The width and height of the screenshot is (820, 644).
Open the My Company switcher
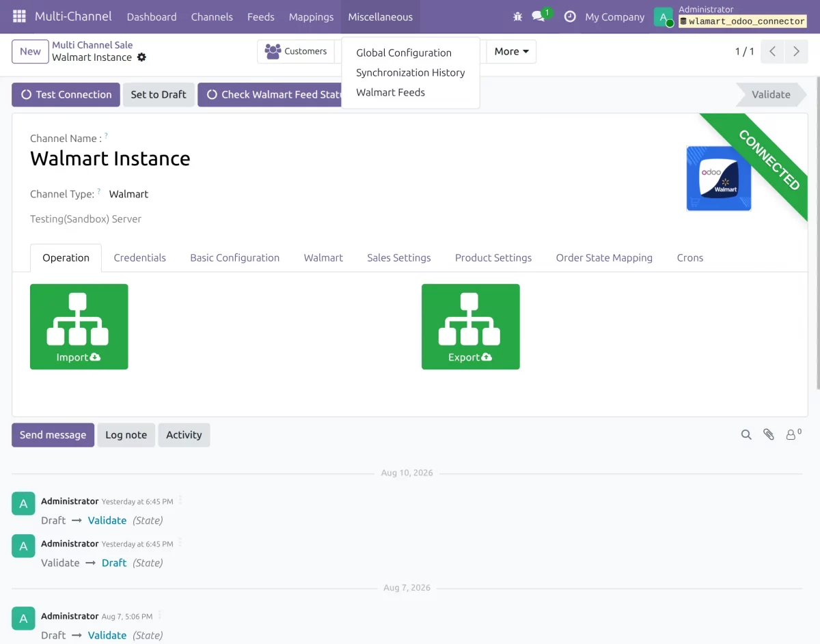614,16
